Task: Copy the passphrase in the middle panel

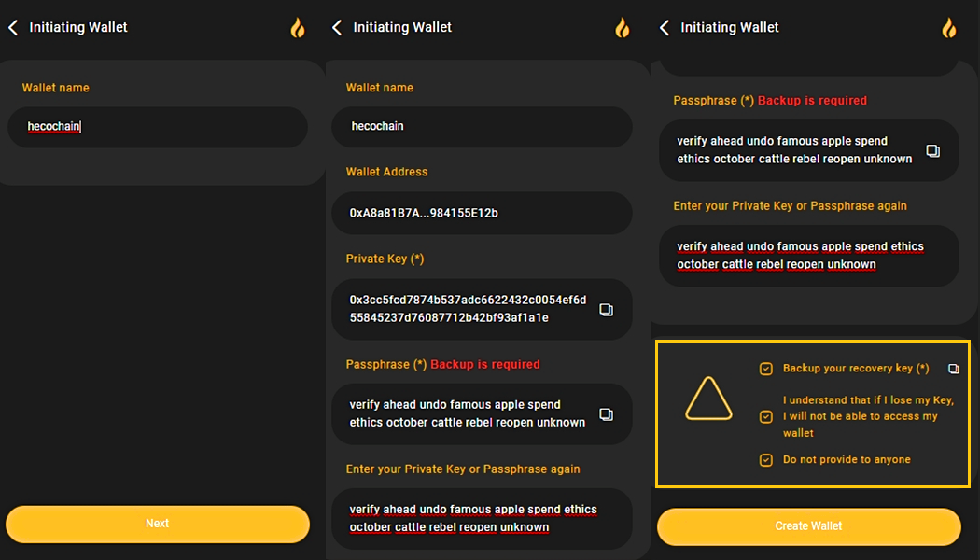Action: tap(606, 413)
